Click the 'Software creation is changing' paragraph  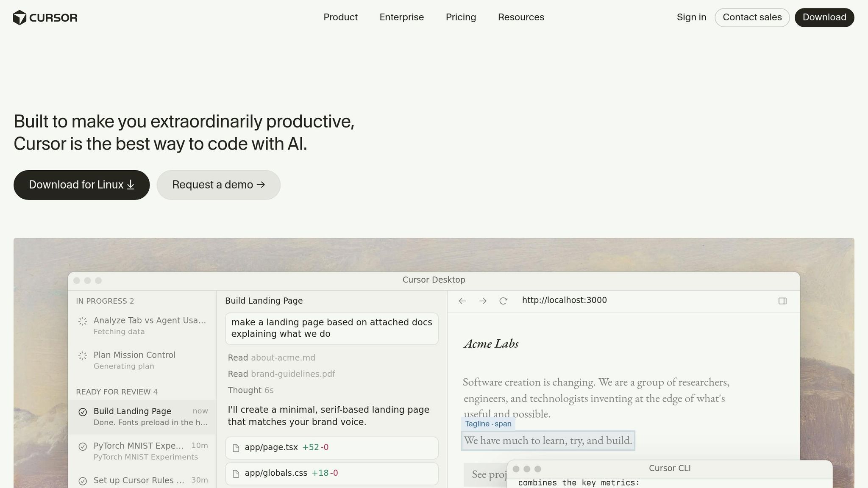pos(596,398)
